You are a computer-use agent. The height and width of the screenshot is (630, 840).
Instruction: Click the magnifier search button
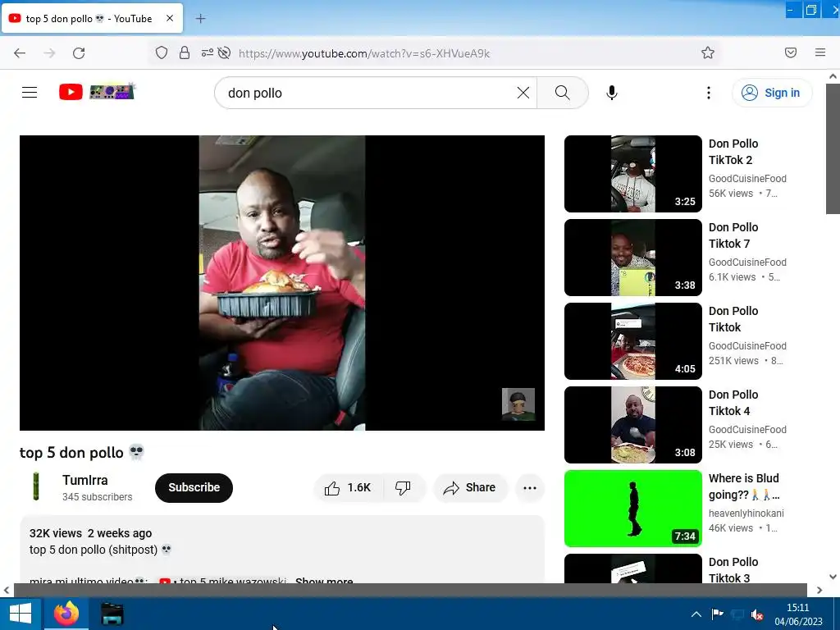click(x=563, y=93)
